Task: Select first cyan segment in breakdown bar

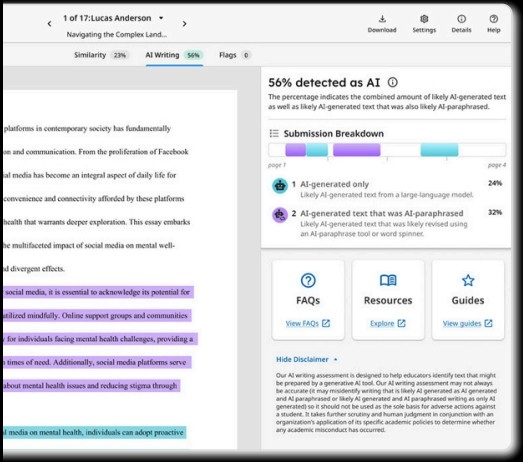Action: point(317,150)
